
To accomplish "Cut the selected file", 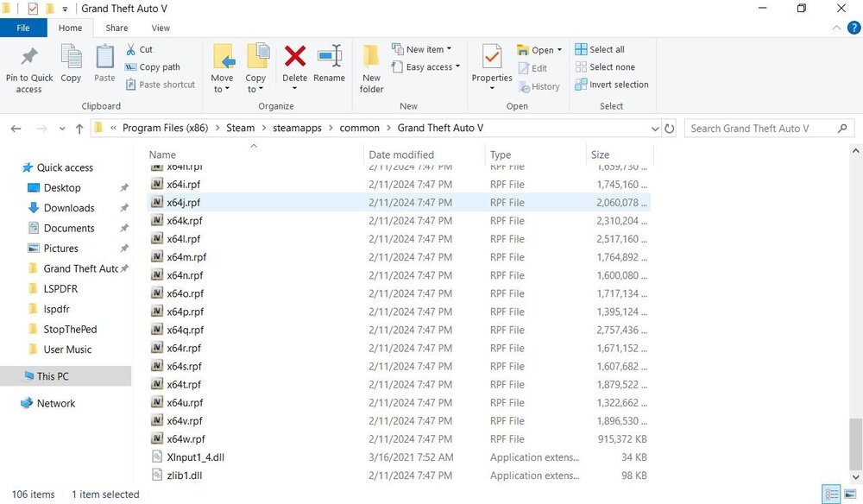I will [x=139, y=49].
